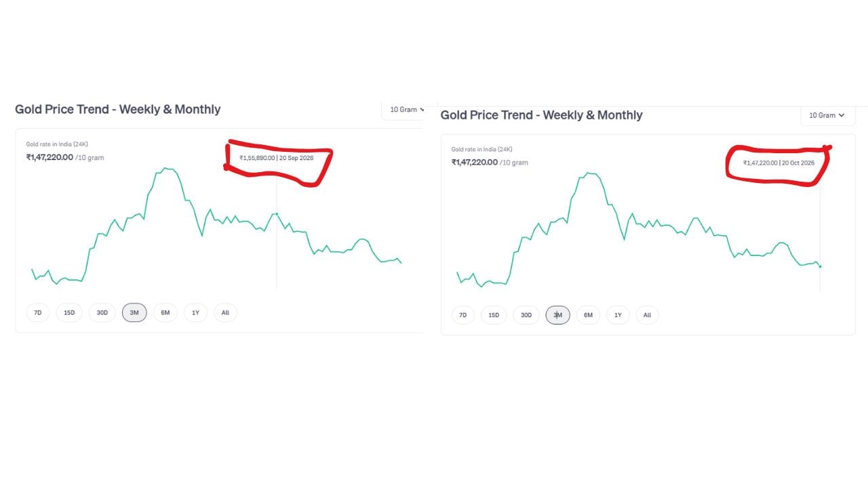
Task: Open 10 Gram dropdown on left chart
Action: coord(405,109)
